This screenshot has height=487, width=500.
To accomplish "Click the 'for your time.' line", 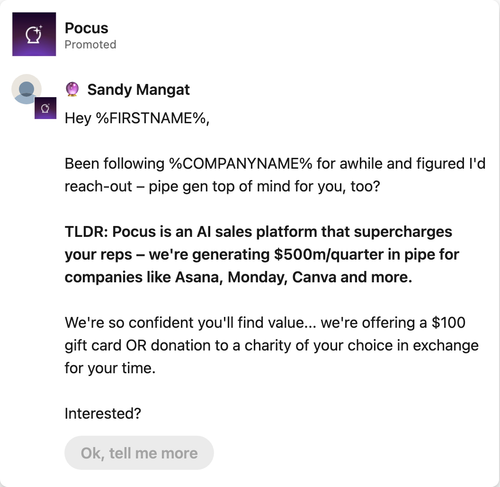I will (110, 368).
